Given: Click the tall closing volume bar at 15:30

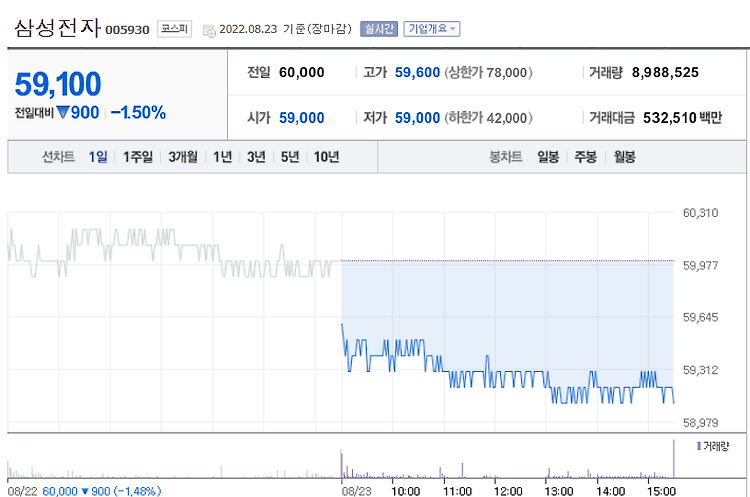Looking at the screenshot, I should pos(673,458).
